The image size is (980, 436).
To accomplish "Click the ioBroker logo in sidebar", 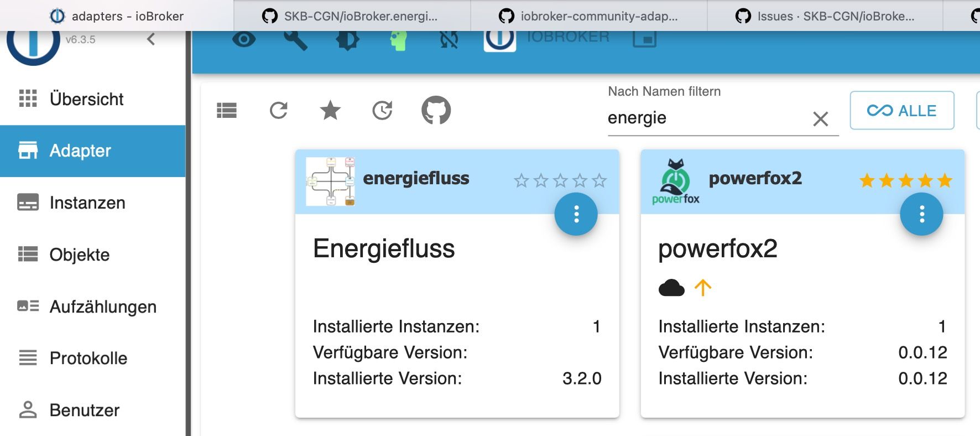I will click(x=33, y=47).
